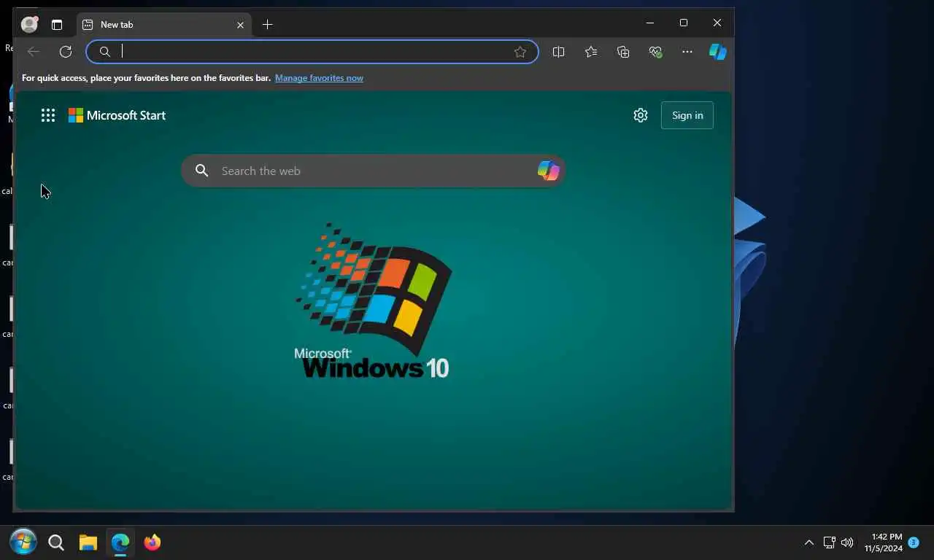This screenshot has width=934, height=560.
Task: Open the Edge profile avatar
Action: 29,24
